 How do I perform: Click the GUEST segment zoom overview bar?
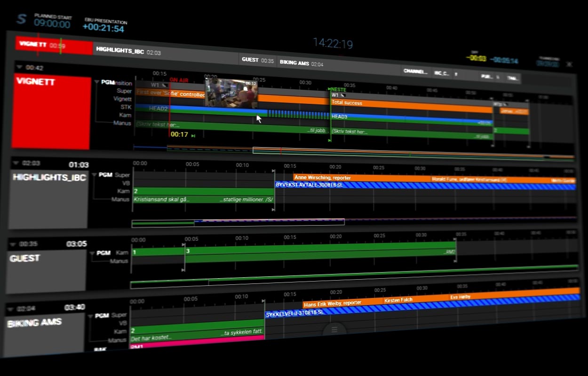[354, 277]
